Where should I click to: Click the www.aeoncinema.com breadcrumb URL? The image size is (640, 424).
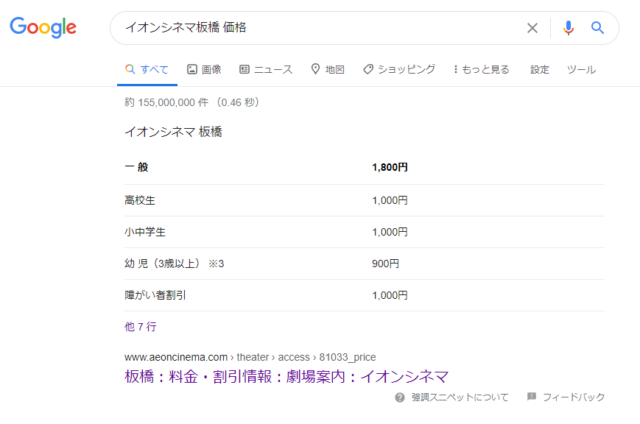[250, 357]
